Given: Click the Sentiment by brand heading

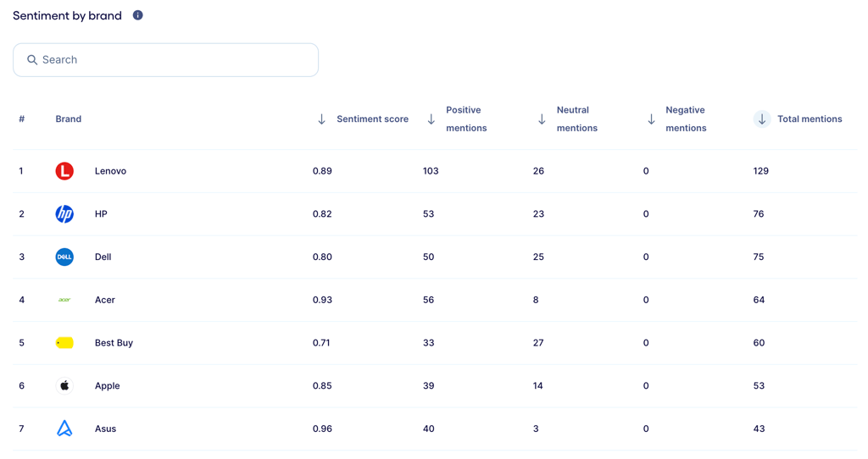Looking at the screenshot, I should point(68,15).
